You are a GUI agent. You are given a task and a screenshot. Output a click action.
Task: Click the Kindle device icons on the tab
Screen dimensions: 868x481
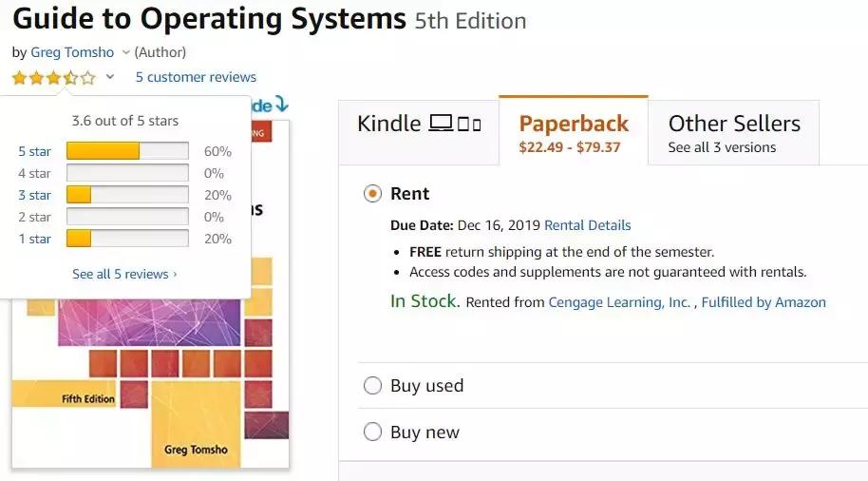455,124
